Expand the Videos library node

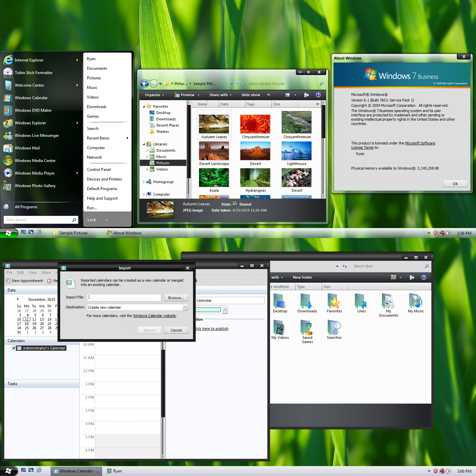(x=147, y=169)
